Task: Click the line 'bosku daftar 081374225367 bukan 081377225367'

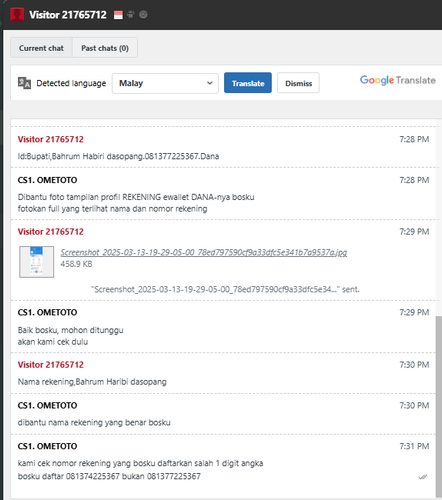Action: pyautogui.click(x=109, y=476)
